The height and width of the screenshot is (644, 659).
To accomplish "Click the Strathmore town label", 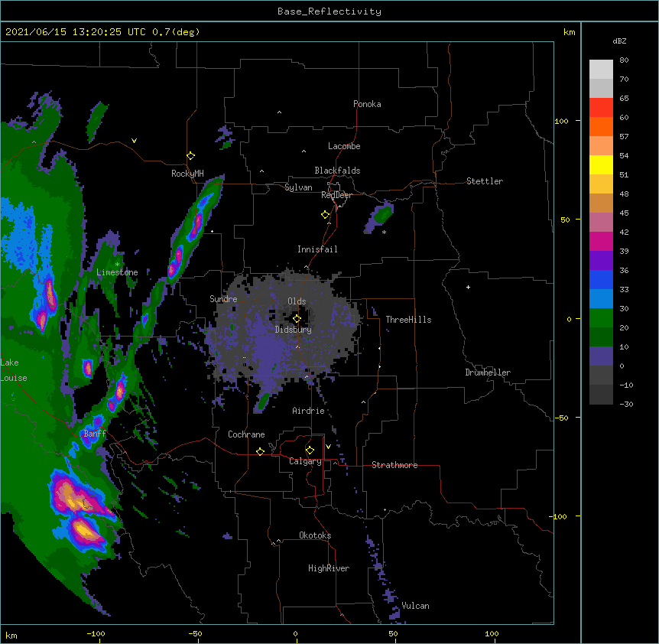I will [394, 465].
